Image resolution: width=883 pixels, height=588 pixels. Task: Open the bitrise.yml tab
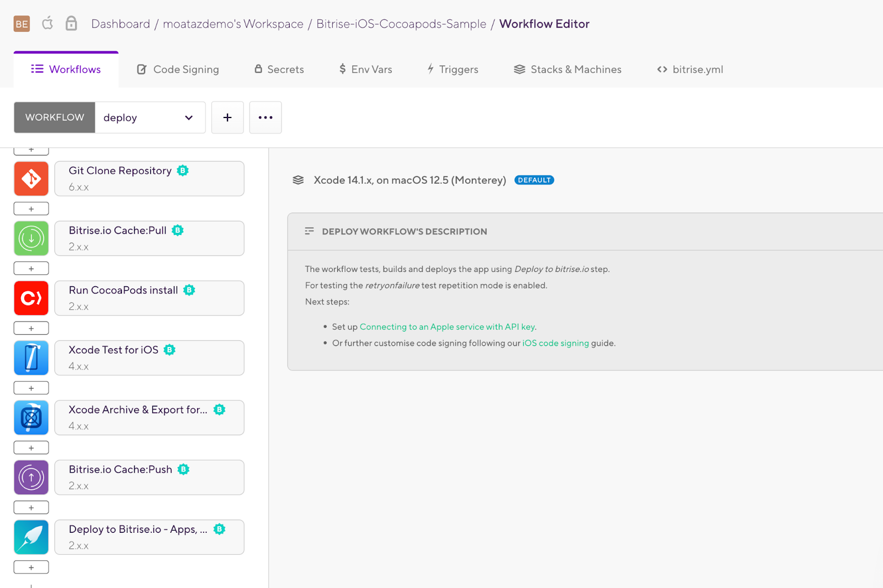click(x=690, y=70)
